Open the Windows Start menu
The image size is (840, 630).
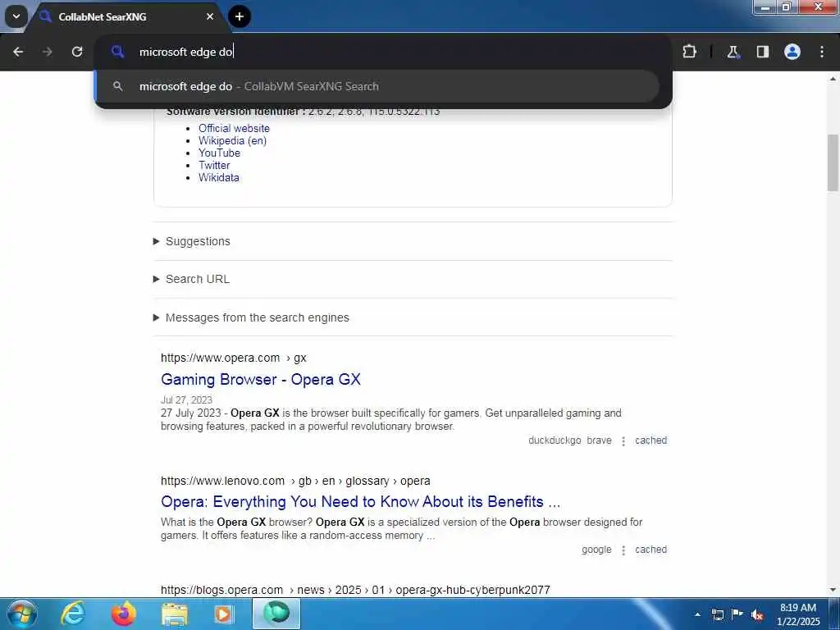coord(21,614)
